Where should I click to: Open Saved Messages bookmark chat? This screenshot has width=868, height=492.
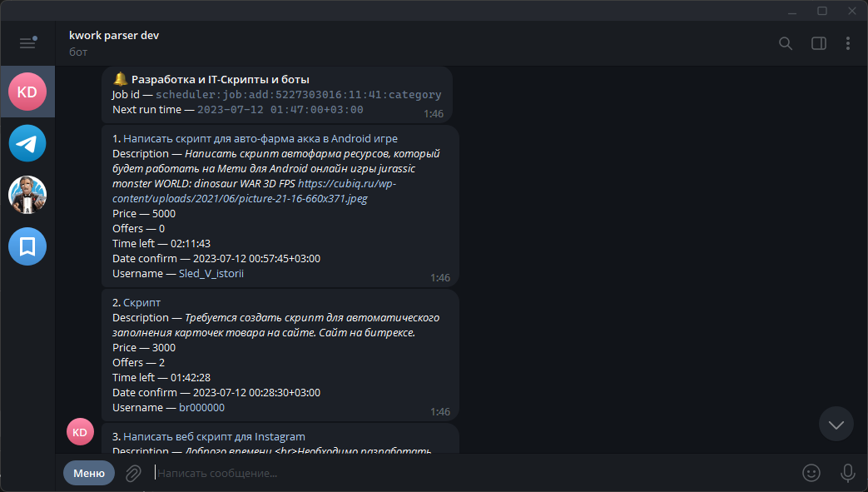click(27, 246)
